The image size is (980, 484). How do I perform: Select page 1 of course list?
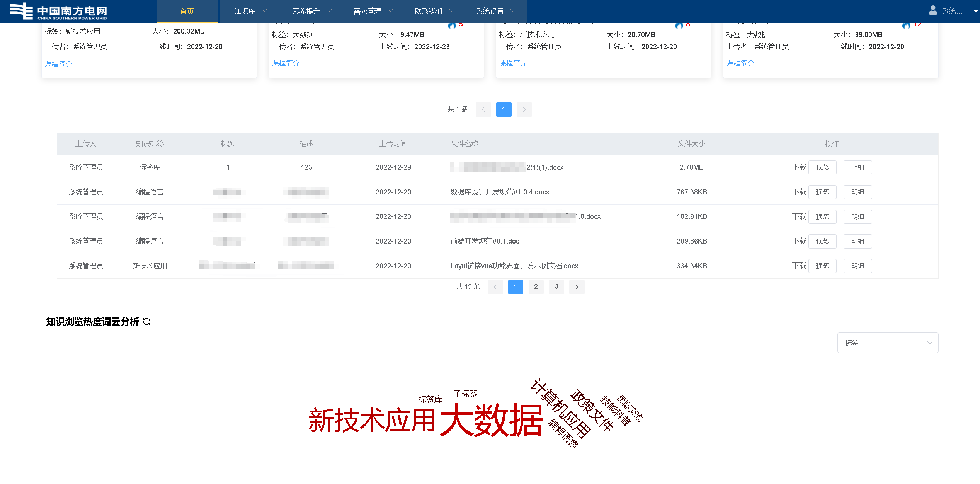[504, 109]
